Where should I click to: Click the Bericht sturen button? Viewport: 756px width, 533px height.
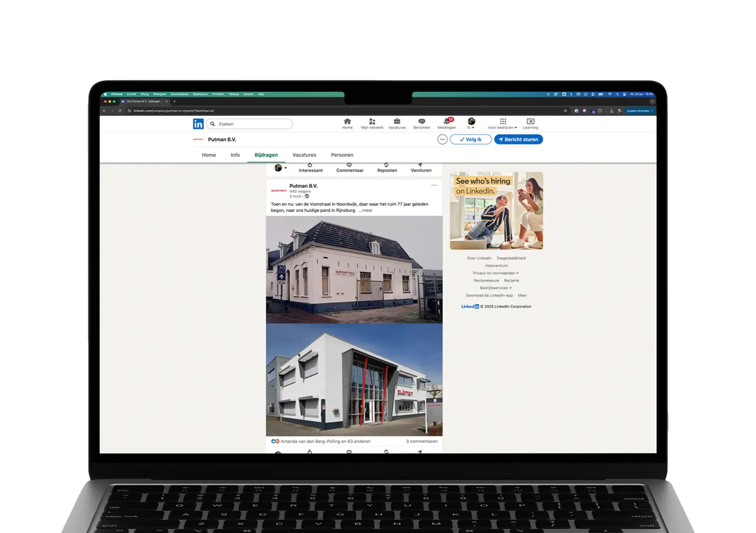(518, 140)
